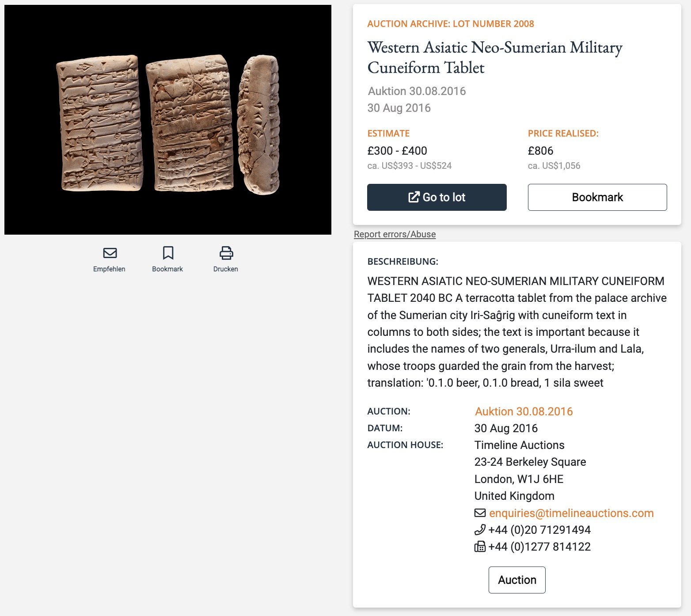Click the £300 - £400 estimate value
The image size is (691, 616).
[x=397, y=151]
